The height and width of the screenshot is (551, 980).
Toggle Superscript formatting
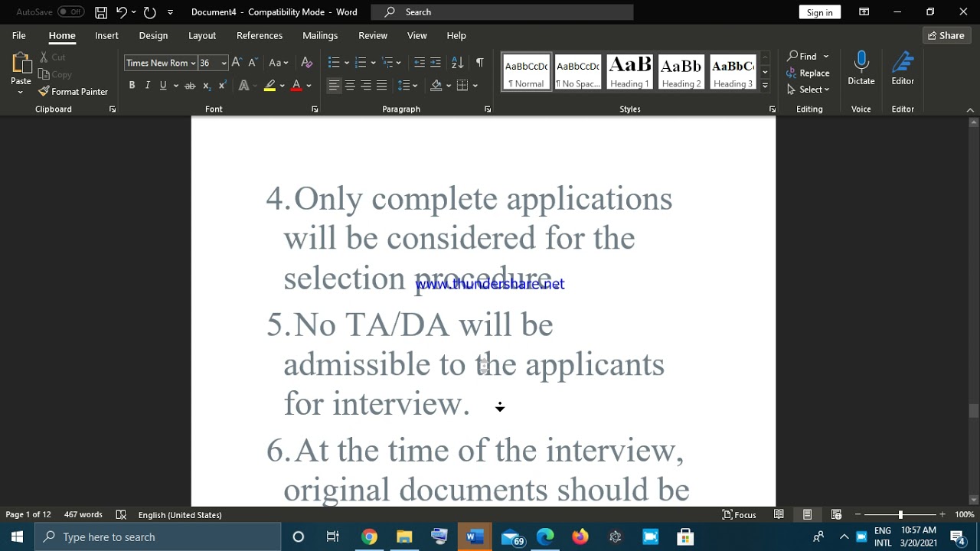pos(222,86)
